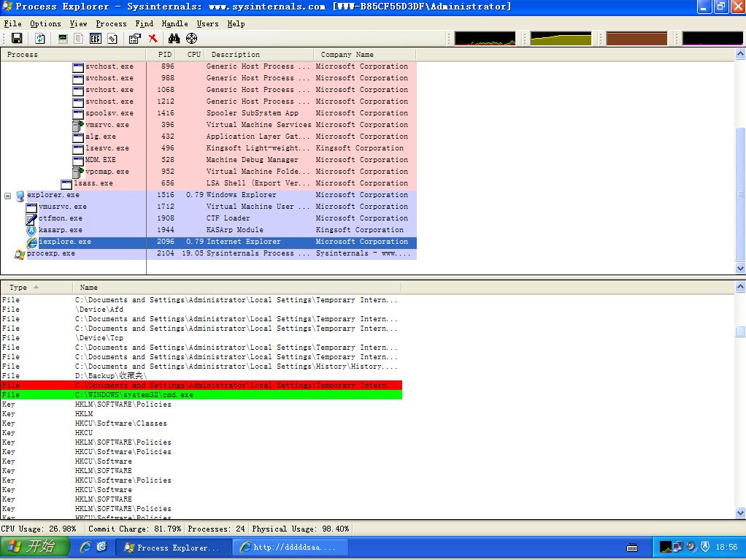Sort by the PID column header
This screenshot has width=746, height=560.
tap(161, 55)
